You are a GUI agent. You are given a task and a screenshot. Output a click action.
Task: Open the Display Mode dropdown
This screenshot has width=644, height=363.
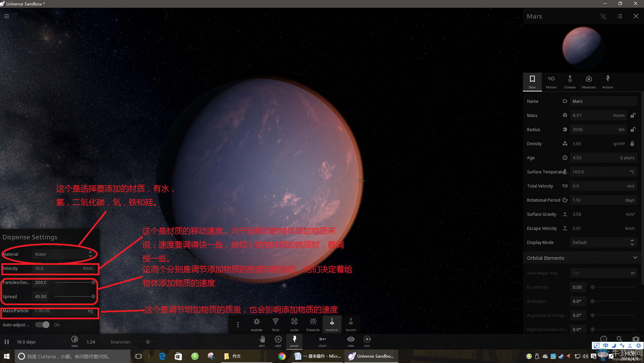(603, 242)
